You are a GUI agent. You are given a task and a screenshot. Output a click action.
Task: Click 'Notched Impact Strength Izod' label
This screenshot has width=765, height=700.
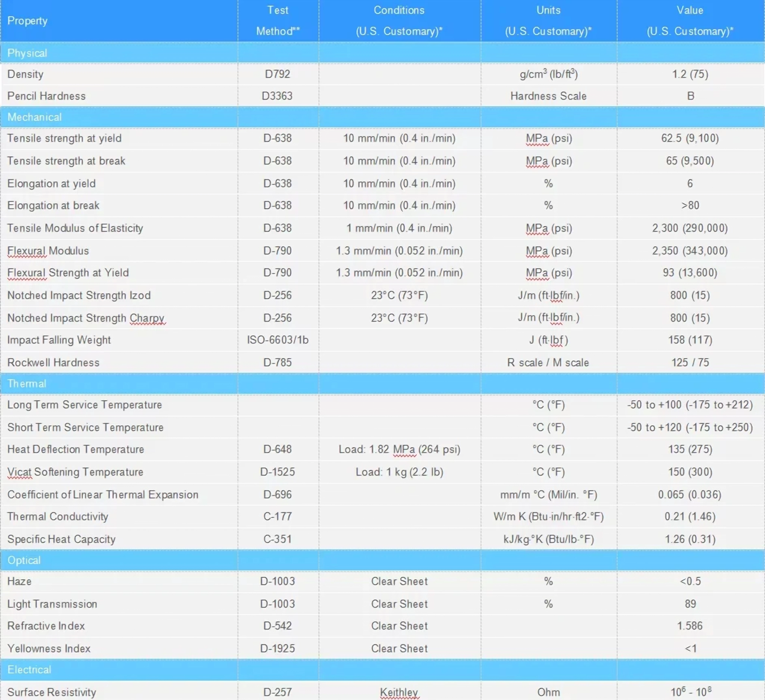(x=79, y=295)
